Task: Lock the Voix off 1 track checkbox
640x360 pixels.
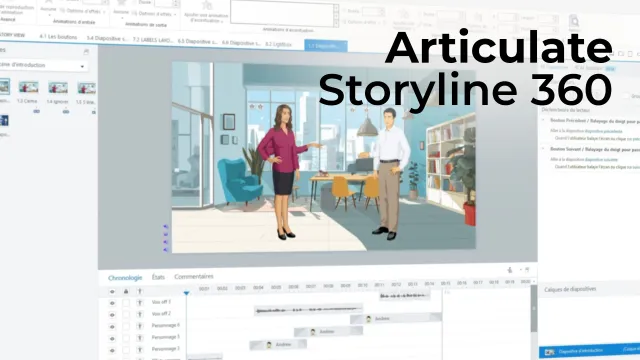Action: pyautogui.click(x=126, y=303)
